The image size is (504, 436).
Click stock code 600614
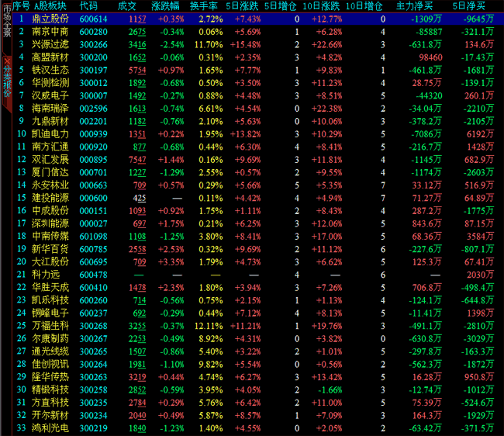(x=93, y=19)
